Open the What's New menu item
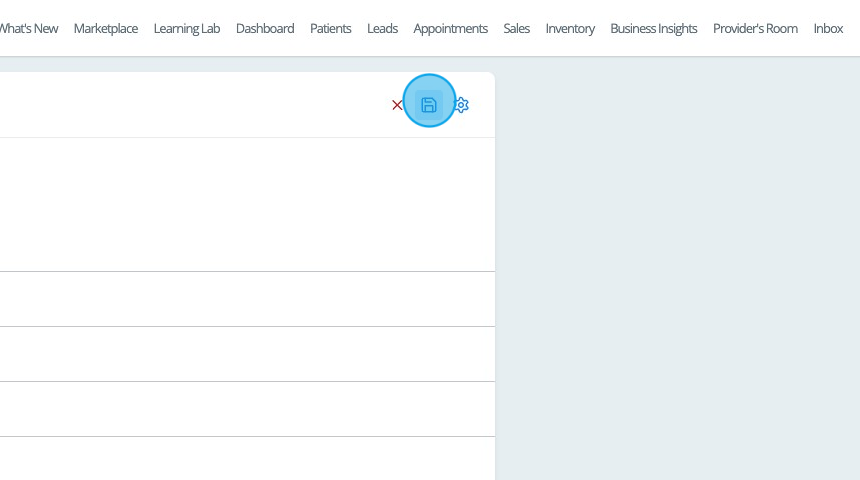The height and width of the screenshot is (480, 860). (29, 29)
